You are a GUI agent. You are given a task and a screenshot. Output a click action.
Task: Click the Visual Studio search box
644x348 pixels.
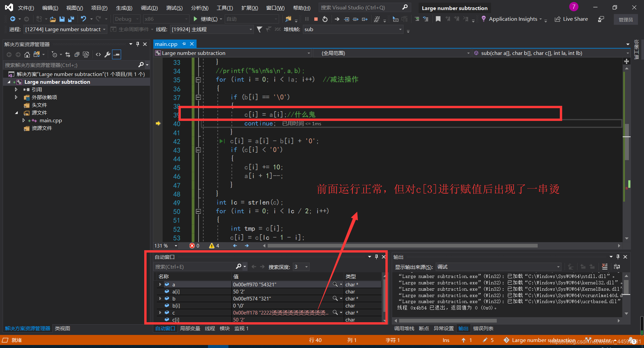tap(364, 7)
